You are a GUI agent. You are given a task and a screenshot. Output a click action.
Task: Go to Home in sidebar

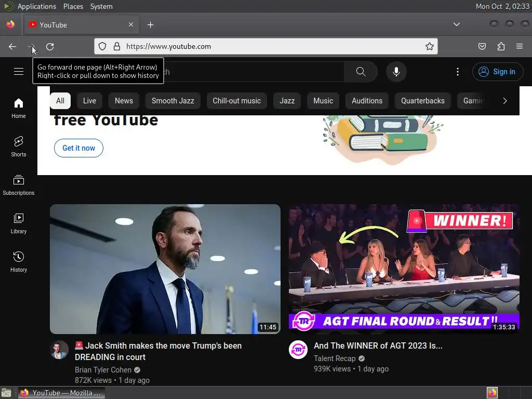click(x=19, y=108)
